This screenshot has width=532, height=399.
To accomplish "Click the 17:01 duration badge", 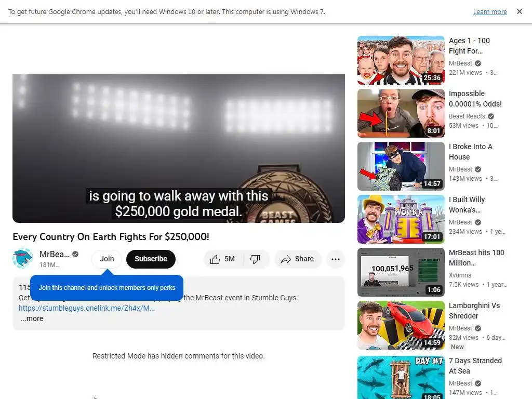I will coord(432,236).
